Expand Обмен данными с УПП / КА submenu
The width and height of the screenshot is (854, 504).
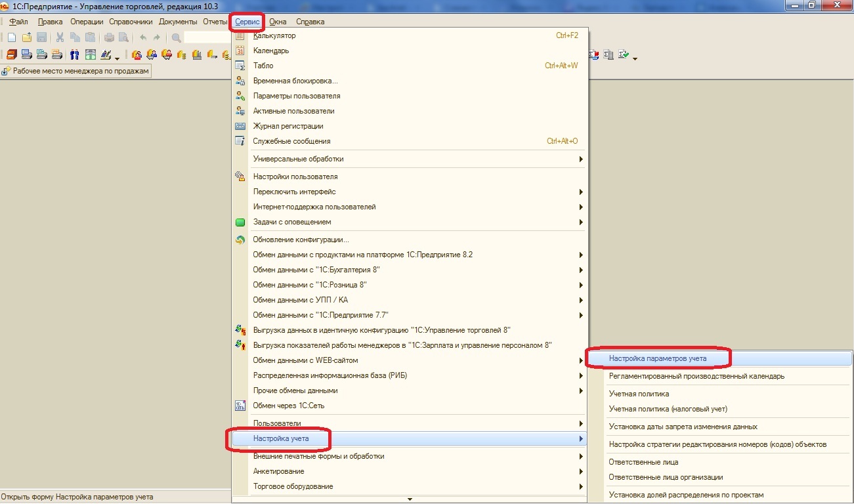[x=410, y=300]
